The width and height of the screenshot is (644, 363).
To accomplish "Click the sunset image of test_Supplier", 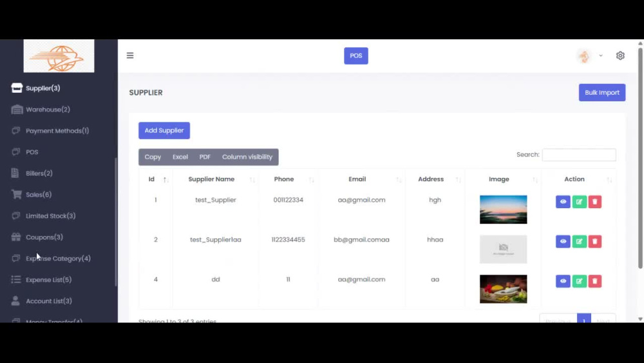I will [x=503, y=210].
